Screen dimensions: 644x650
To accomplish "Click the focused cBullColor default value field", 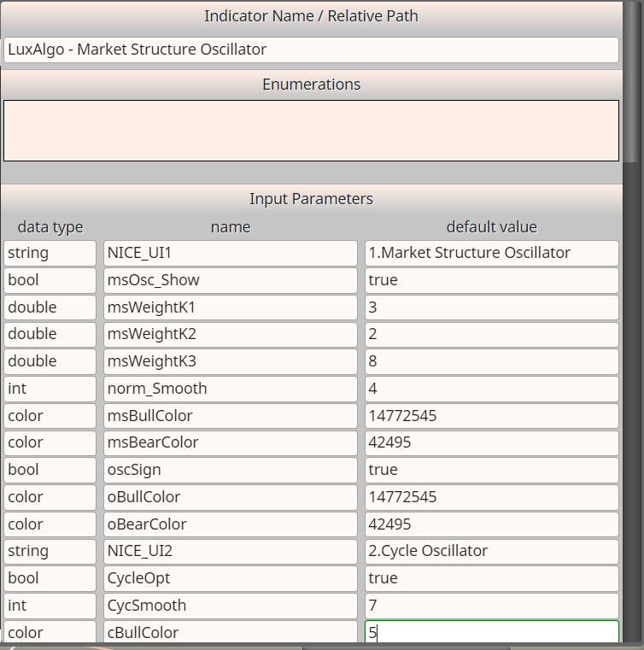I will tap(492, 632).
